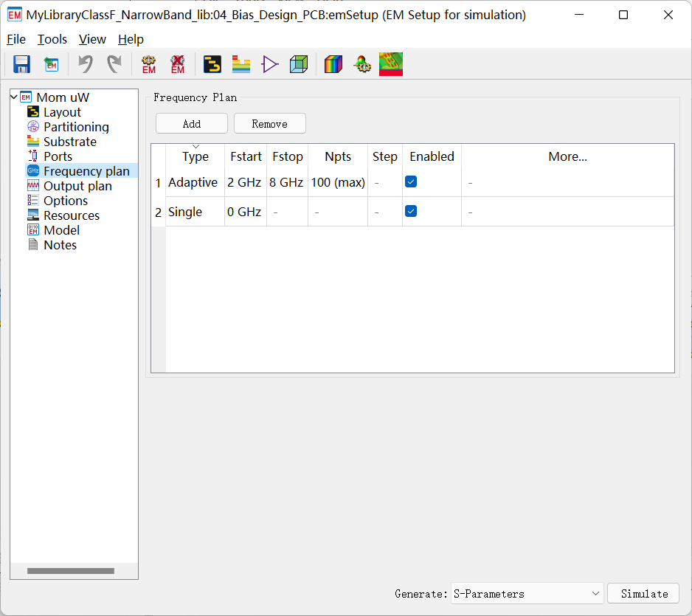Click the Undo arrow icon

click(x=86, y=64)
